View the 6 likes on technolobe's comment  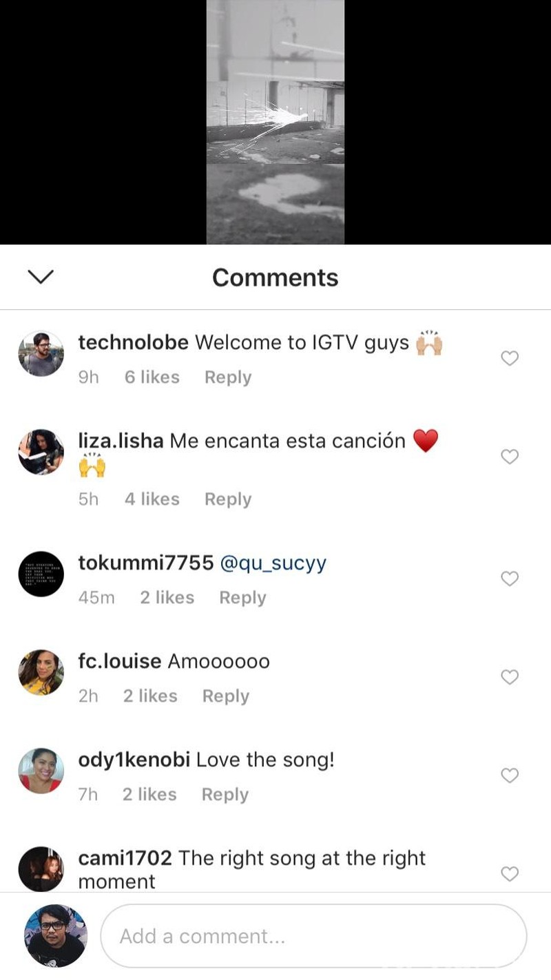[152, 377]
